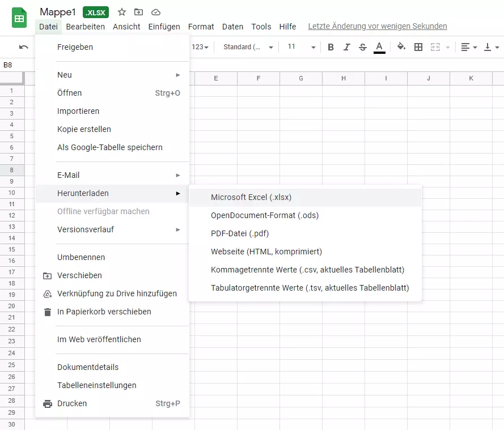The height and width of the screenshot is (430, 504).
Task: Click the move-to-folder icon beside title
Action: point(138,12)
